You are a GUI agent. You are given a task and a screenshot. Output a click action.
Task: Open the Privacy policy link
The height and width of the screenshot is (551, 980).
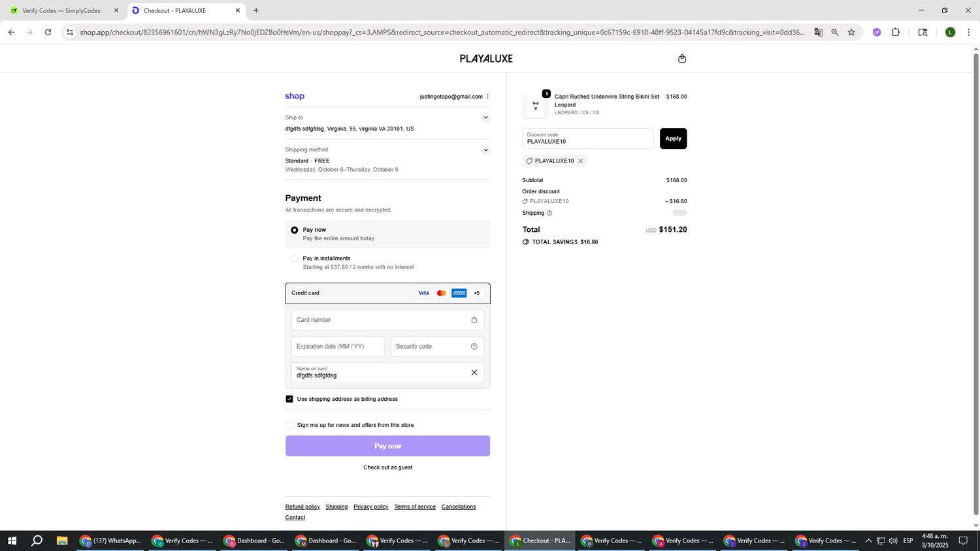click(371, 507)
